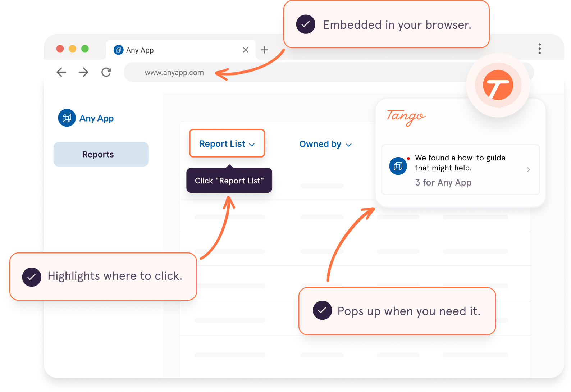Close the Any App browser tab

click(x=246, y=50)
